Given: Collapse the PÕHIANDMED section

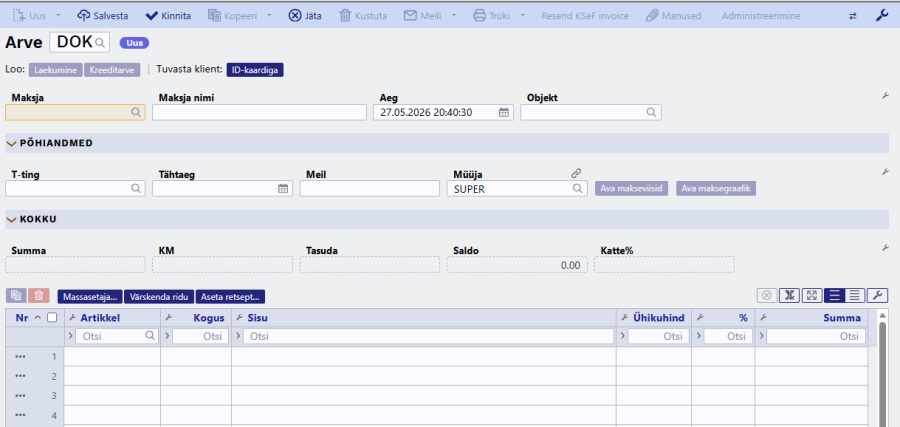Looking at the screenshot, I should (11, 143).
